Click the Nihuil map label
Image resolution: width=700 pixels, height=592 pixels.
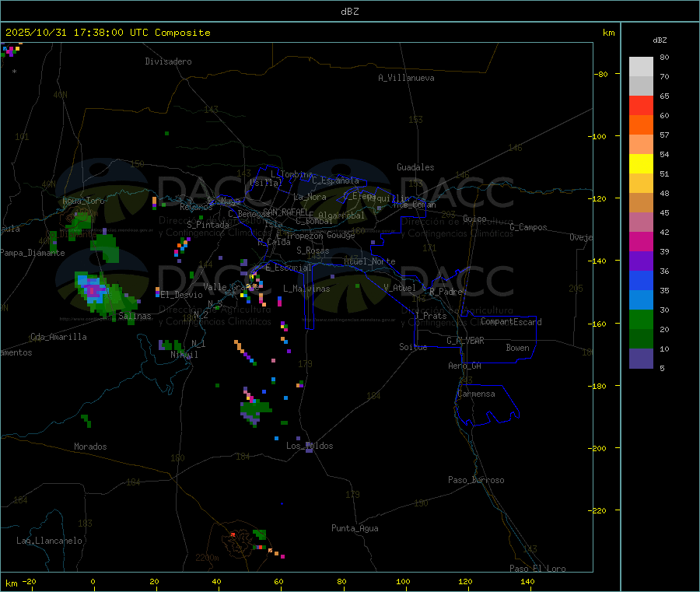click(184, 355)
